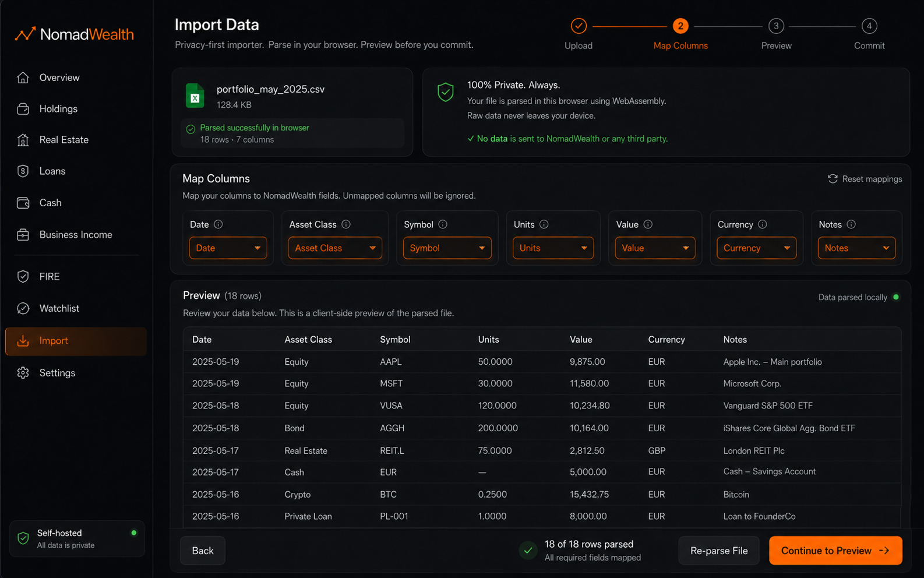Click the Cash wallet icon

click(23, 203)
